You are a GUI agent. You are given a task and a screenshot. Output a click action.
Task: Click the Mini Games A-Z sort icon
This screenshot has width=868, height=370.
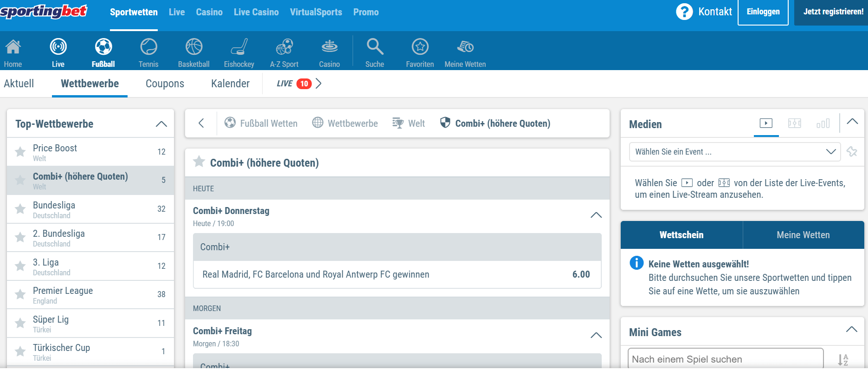pos(843,360)
